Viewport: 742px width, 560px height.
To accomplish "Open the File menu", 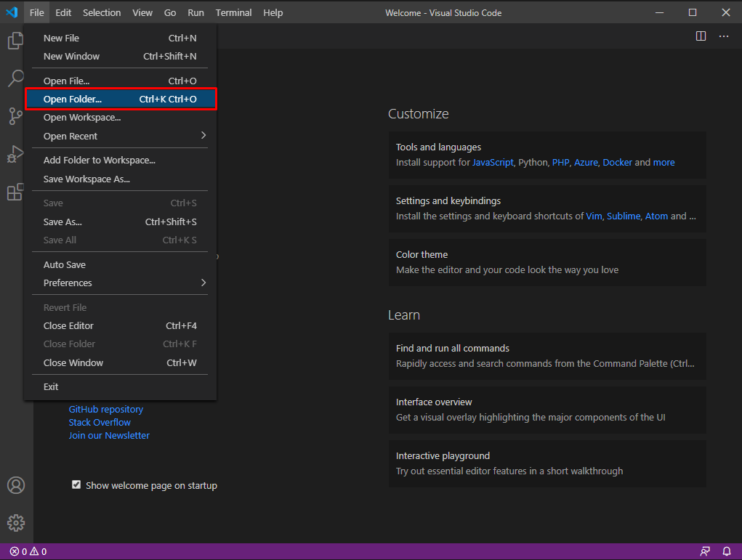I will coord(36,13).
